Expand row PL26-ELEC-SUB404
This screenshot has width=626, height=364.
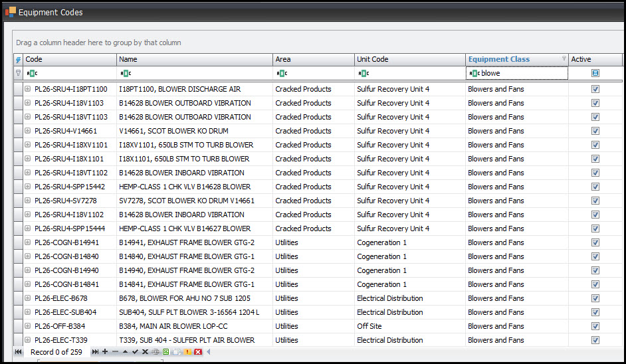(x=27, y=312)
